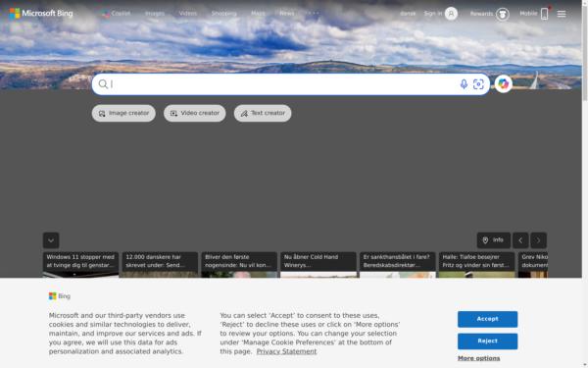Image resolution: width=588 pixels, height=368 pixels.
Task: Open More options in the cookie banner
Action: pyautogui.click(x=479, y=358)
